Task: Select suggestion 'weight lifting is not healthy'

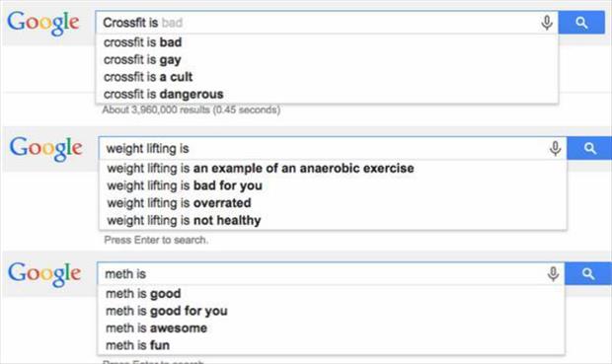Action: [333, 220]
